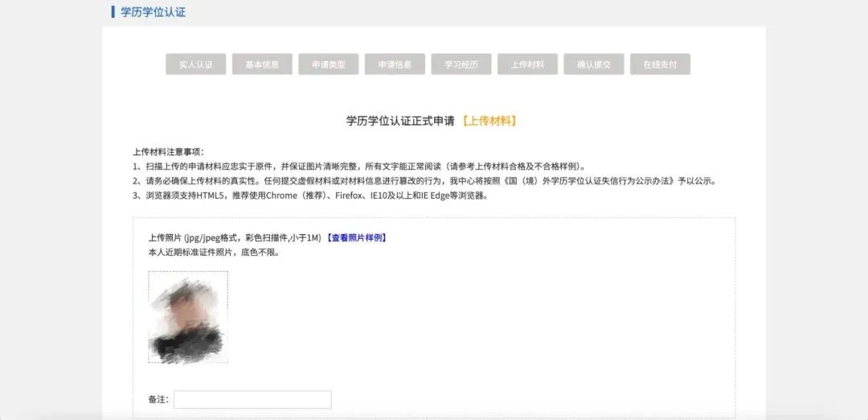This screenshot has width=868, height=420.
Task: Click the 学历学位认证 page title
Action: point(153,12)
